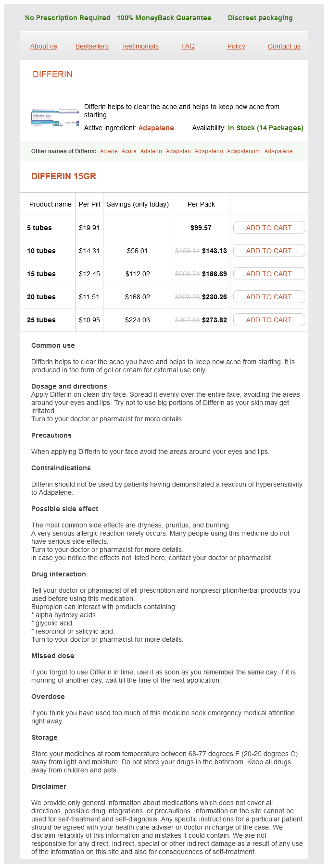Open the Testimonials page
Screen dimensions: 328x868
pos(140,46)
